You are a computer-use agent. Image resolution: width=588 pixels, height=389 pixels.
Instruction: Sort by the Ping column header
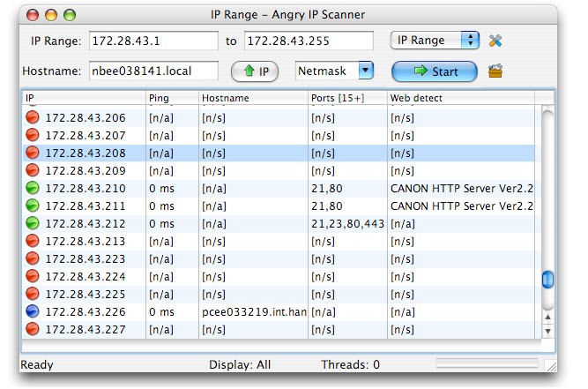[x=172, y=98]
